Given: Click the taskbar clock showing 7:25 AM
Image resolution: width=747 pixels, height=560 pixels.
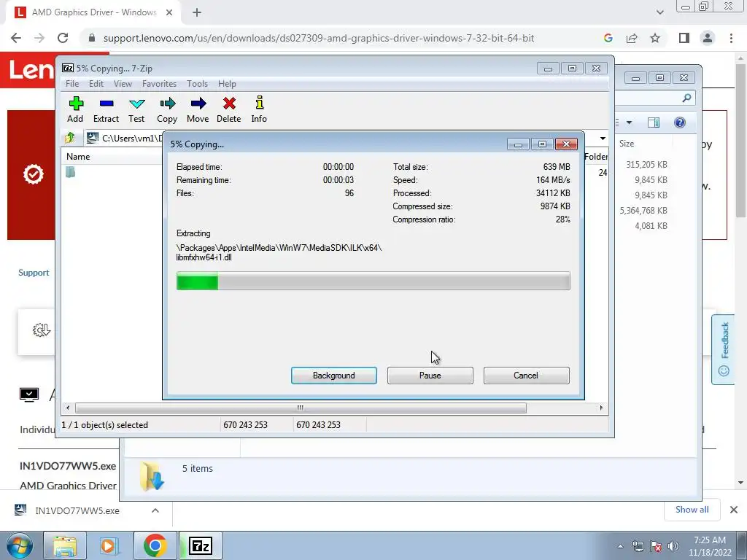Looking at the screenshot, I should point(709,546).
